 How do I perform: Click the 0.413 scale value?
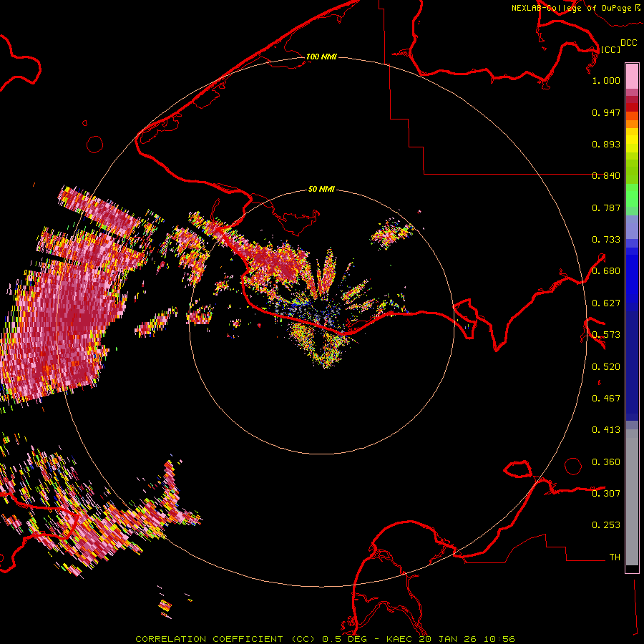click(606, 430)
